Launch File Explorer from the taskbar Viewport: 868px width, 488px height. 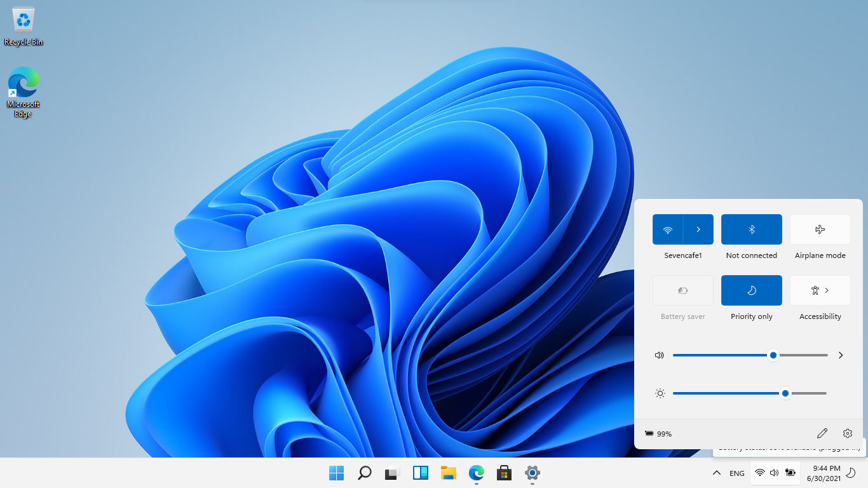click(x=449, y=473)
